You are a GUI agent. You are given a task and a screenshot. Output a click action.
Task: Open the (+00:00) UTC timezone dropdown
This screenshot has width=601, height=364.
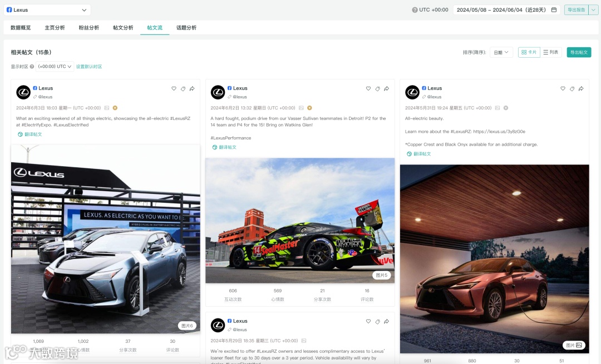click(x=55, y=67)
